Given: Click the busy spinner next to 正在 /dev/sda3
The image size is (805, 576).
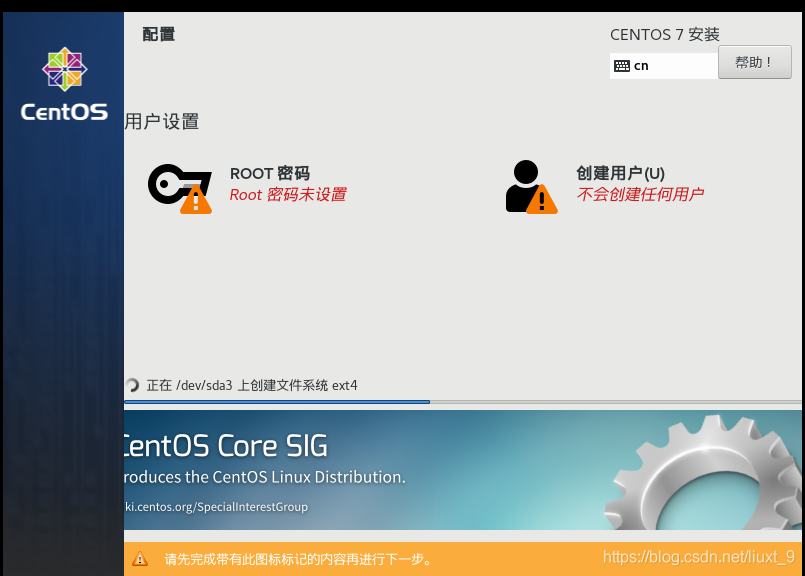Looking at the screenshot, I should pos(132,385).
